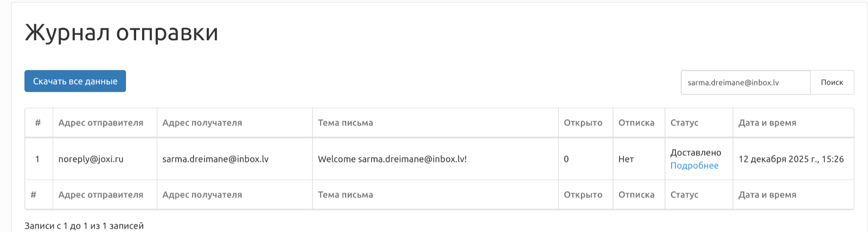The image size is (868, 232).
Task: Click "Тема письма" in the table footer
Action: click(346, 195)
